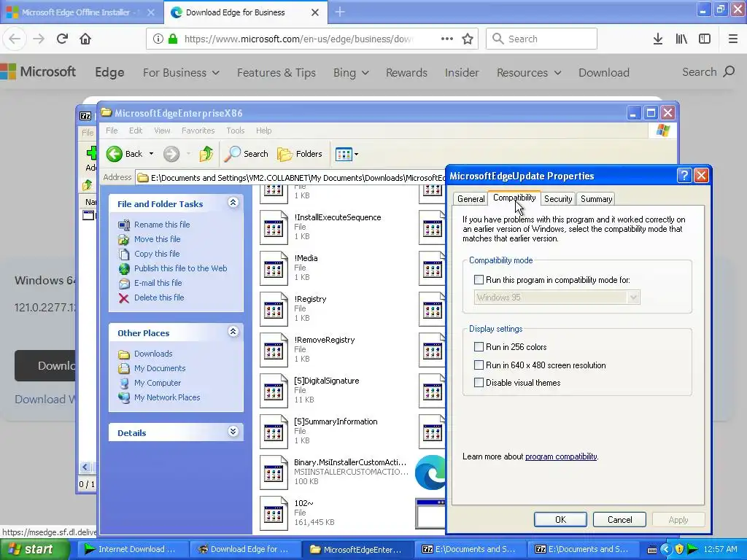Toggle the browser sidebar icon
This screenshot has width=747, height=560.
[705, 39]
